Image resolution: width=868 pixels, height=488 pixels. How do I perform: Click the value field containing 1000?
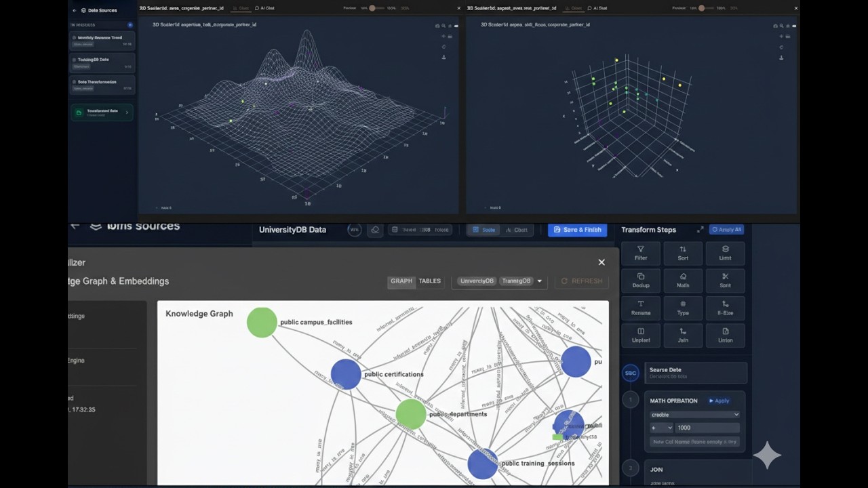708,428
